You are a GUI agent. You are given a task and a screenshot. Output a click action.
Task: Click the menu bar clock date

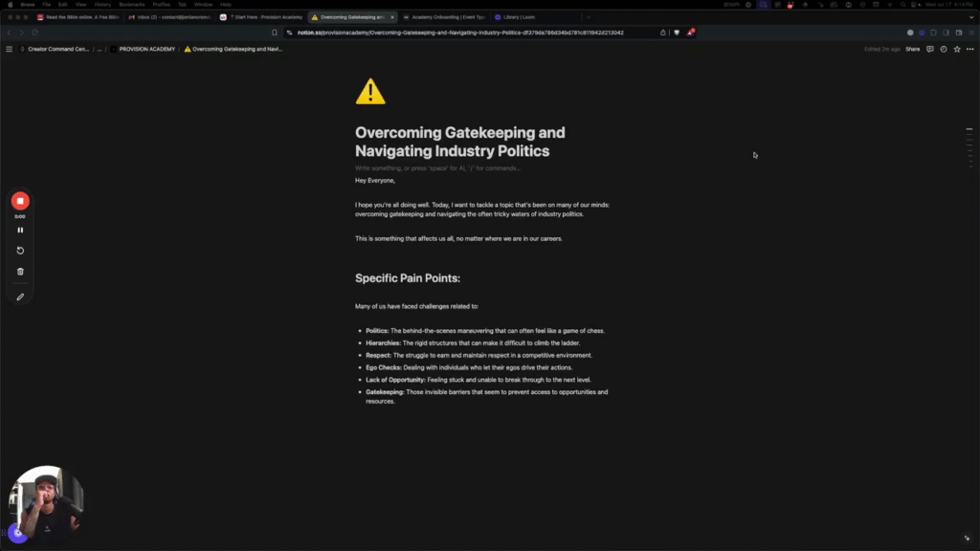click(948, 5)
